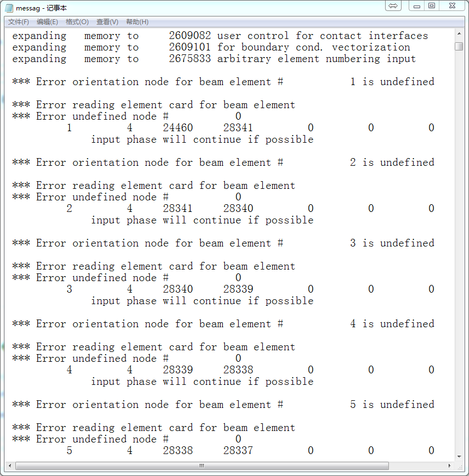Click node '28340' in element 2 row
Viewport: 469px width, 476px height.
click(238, 209)
